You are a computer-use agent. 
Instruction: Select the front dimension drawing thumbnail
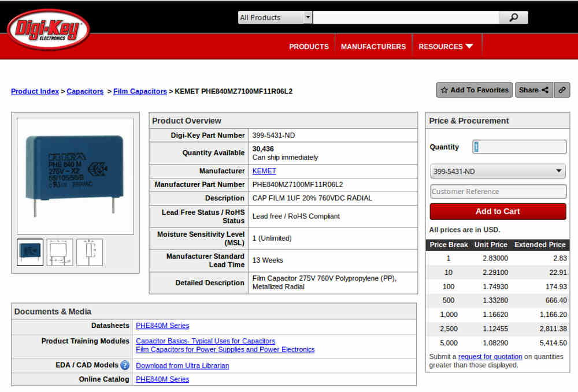click(60, 252)
